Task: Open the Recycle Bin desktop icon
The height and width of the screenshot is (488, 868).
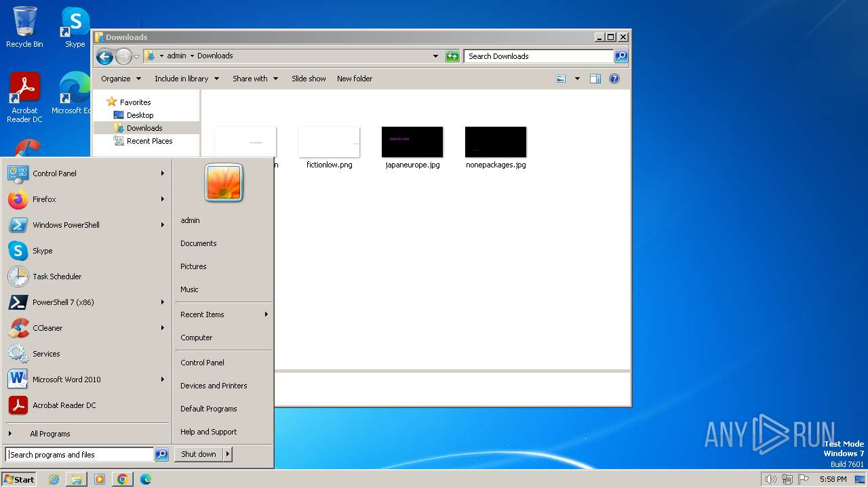Action: [24, 27]
